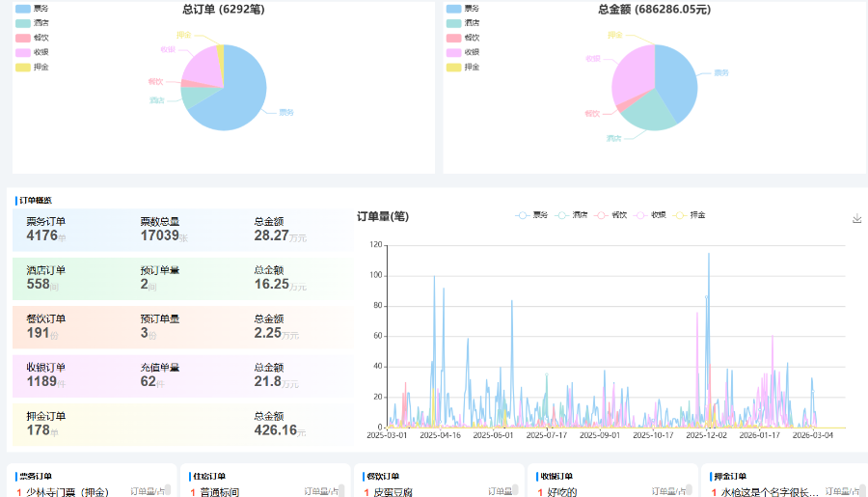This screenshot has width=868, height=497.
Task: Toggle 酒店 legend in 总订单 pie chart
Action: [x=32, y=23]
